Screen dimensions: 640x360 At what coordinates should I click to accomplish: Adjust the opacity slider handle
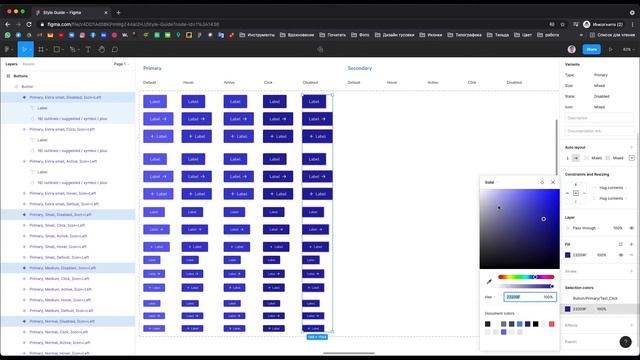click(x=552, y=286)
